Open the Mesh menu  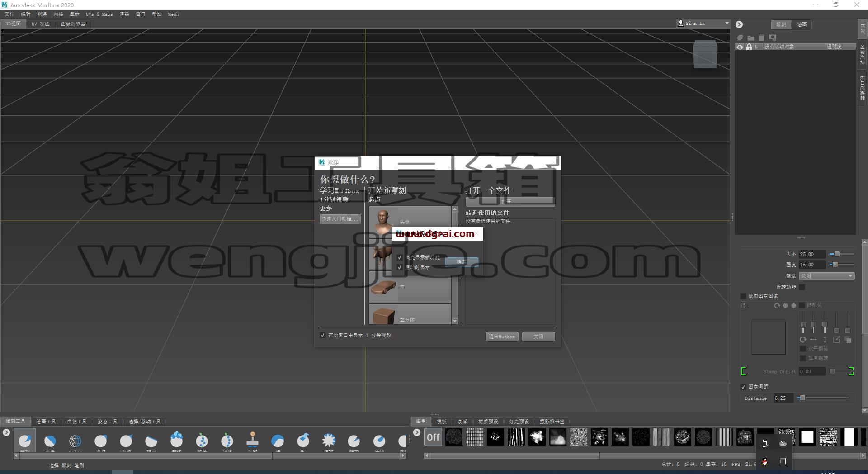pyautogui.click(x=173, y=14)
